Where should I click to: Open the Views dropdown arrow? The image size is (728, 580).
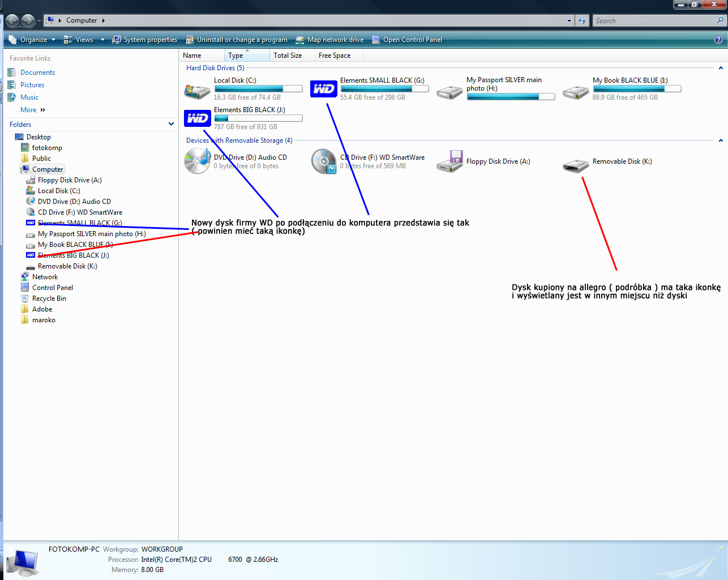tap(102, 40)
